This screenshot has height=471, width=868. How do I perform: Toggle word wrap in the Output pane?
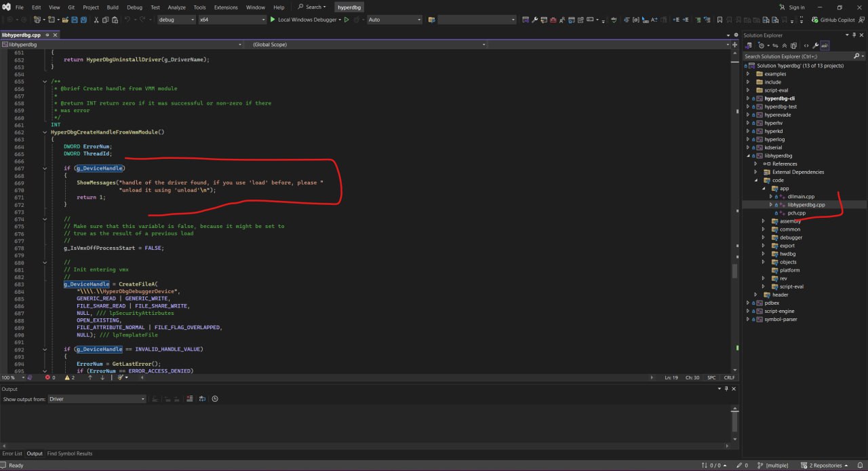point(203,399)
